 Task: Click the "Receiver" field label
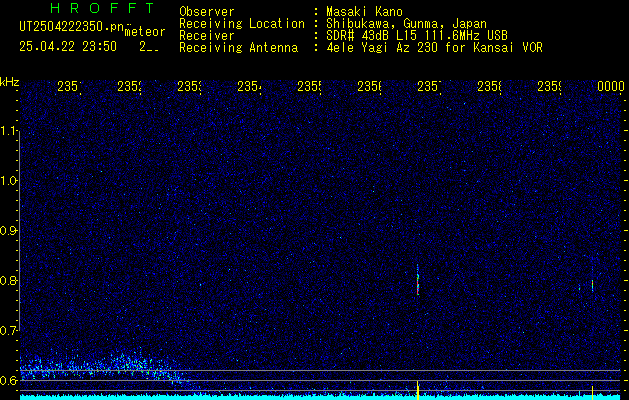[207, 36]
